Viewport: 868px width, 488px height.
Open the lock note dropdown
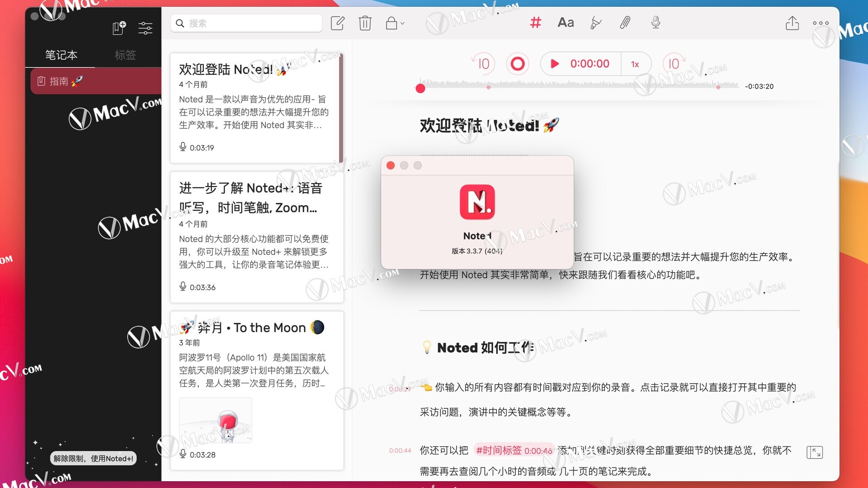tap(395, 23)
